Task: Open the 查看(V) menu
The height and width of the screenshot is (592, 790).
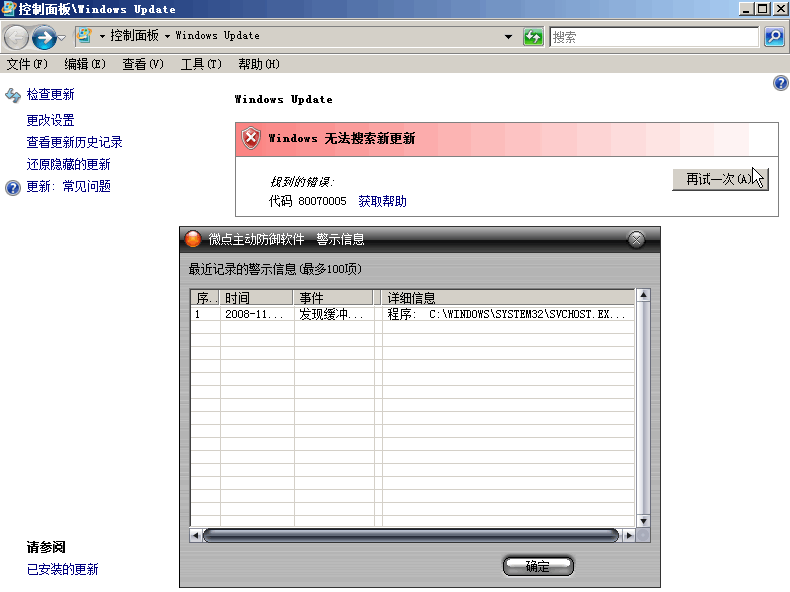Action: point(143,64)
